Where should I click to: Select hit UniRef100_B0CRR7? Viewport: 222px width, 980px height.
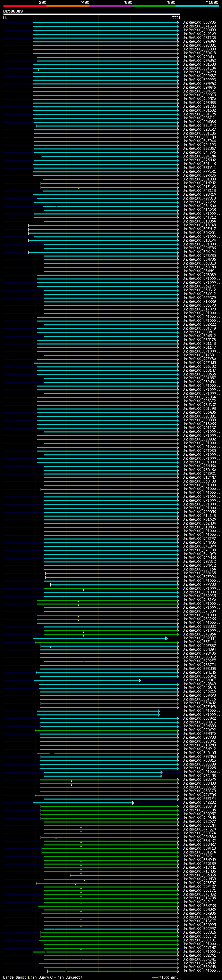(199, 929)
